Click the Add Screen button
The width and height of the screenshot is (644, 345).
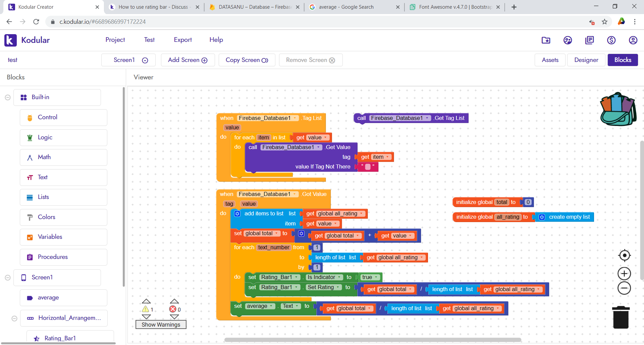187,60
